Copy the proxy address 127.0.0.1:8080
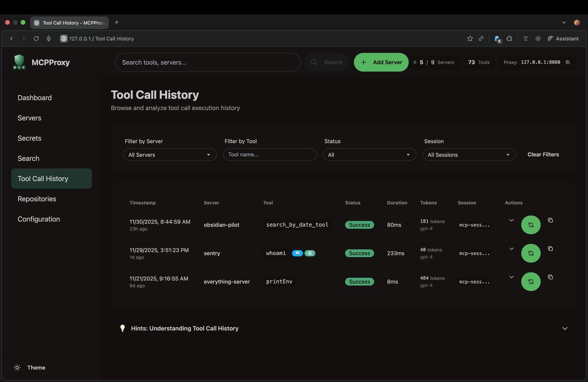This screenshot has height=382, width=588. pyautogui.click(x=567, y=62)
